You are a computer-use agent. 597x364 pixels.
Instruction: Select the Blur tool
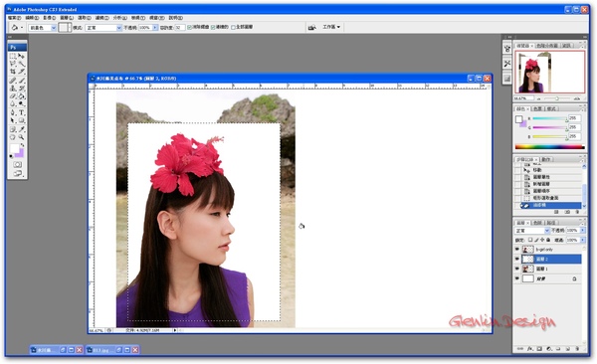click(x=13, y=103)
